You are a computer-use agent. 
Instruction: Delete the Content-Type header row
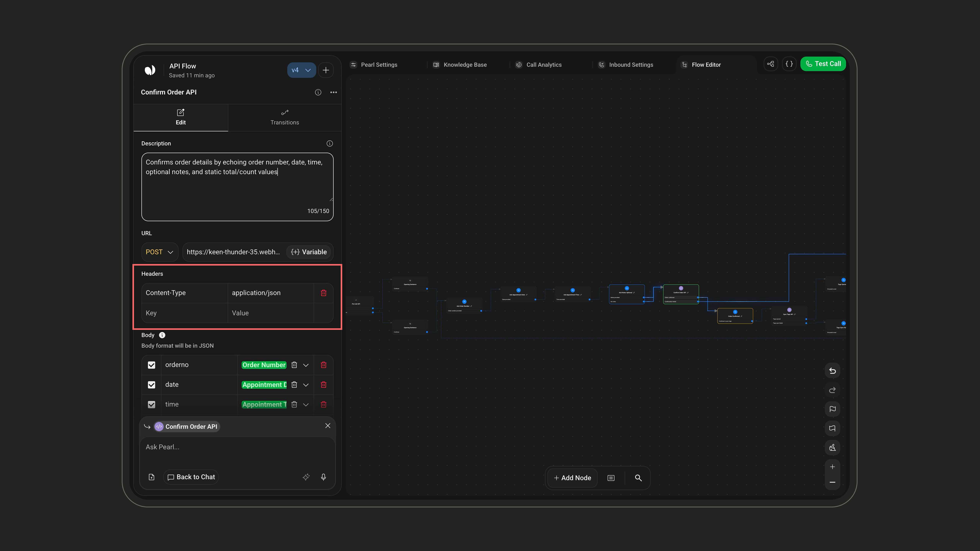[323, 293]
